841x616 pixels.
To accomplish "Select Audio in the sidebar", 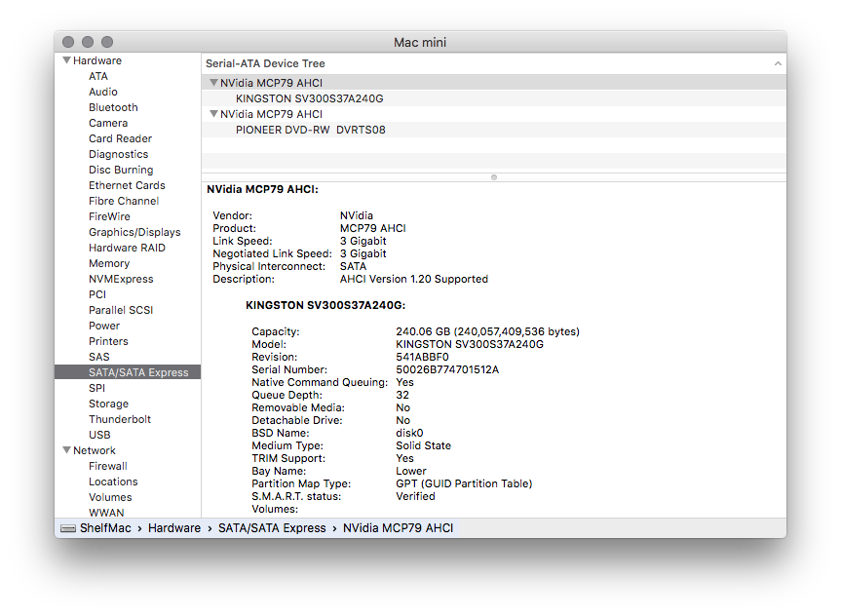I will 103,92.
